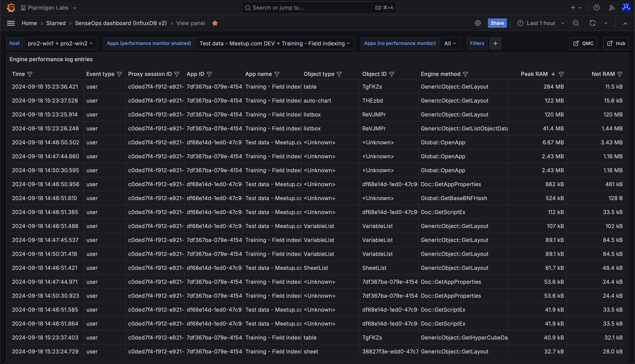
Task: Expand the All dropdown
Action: [450, 43]
